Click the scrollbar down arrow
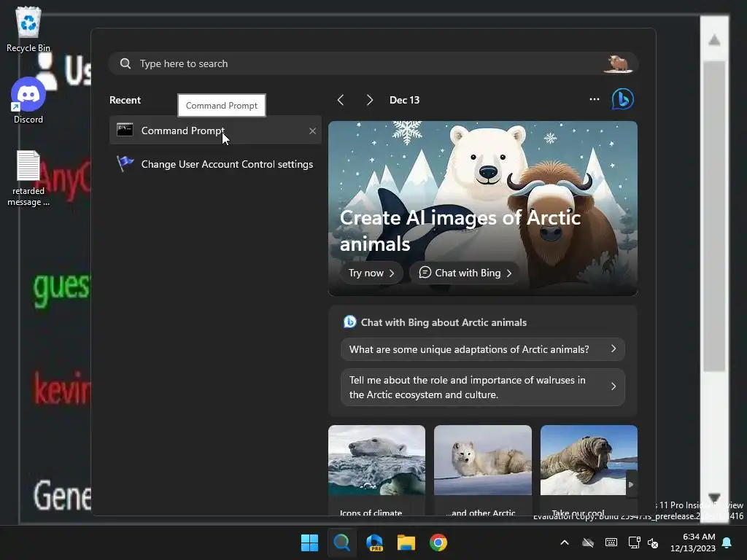This screenshot has width=747, height=560. [714, 498]
